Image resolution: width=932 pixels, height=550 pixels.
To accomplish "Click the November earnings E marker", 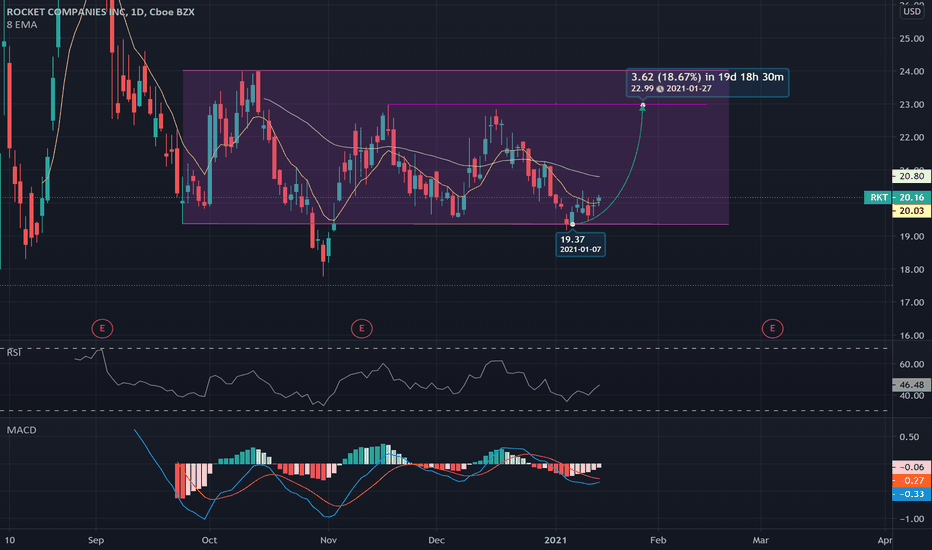I will pos(361,328).
